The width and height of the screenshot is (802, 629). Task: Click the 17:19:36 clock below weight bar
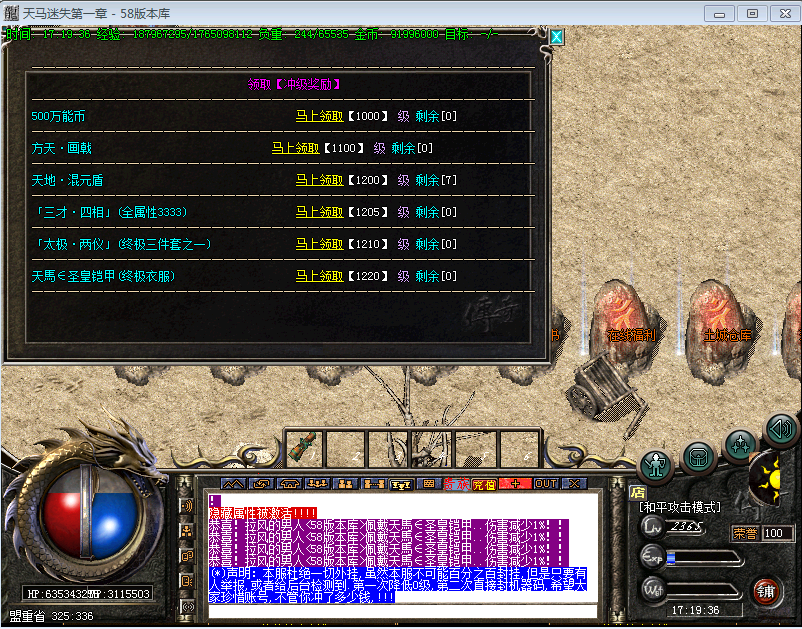tap(695, 610)
